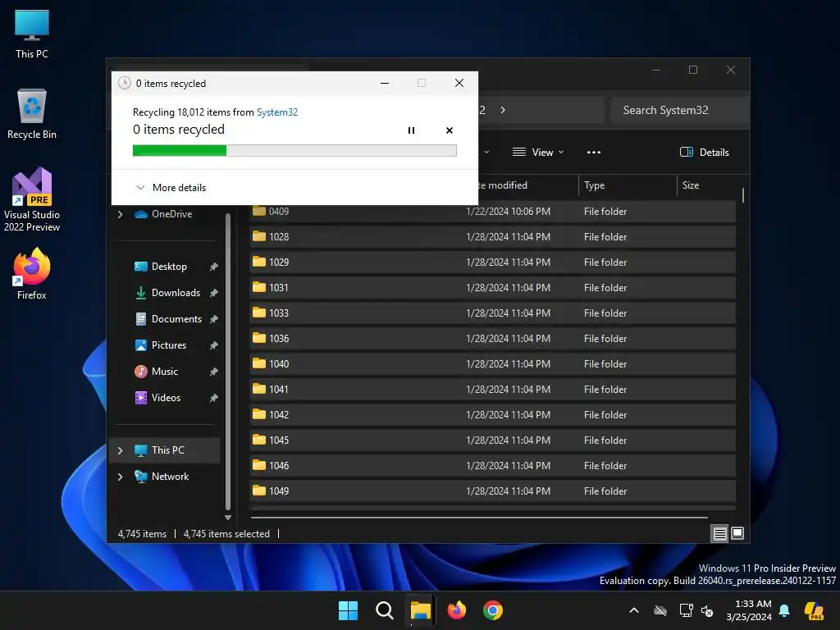Select the 1049 folder row
The width and height of the screenshot is (840, 630).
(x=492, y=491)
